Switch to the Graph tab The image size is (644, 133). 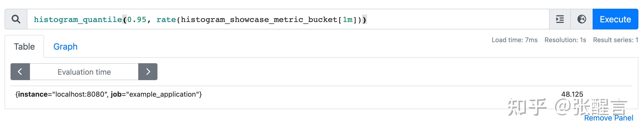[x=65, y=47]
